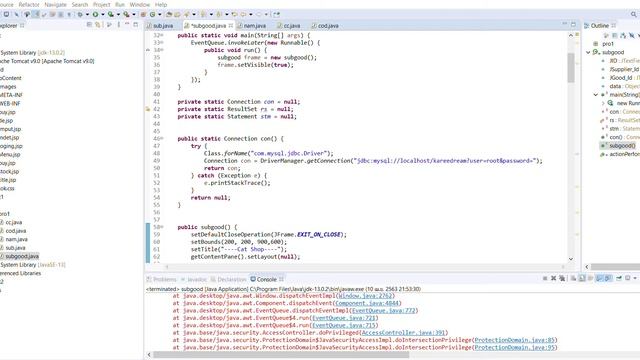Open the Coverage button dropdown arrow
The image size is (640, 360).
118,14
